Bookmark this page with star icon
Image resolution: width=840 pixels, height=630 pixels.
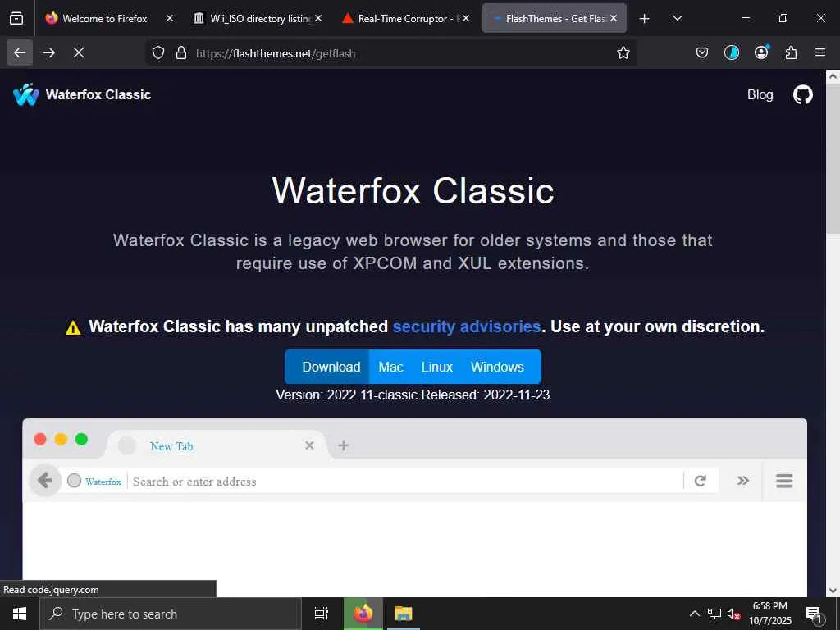tap(623, 52)
